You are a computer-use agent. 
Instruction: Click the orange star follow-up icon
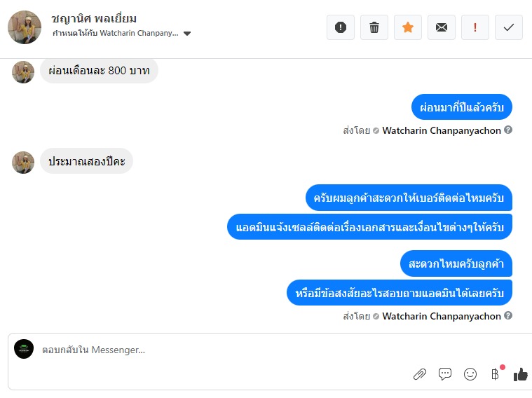click(x=408, y=27)
